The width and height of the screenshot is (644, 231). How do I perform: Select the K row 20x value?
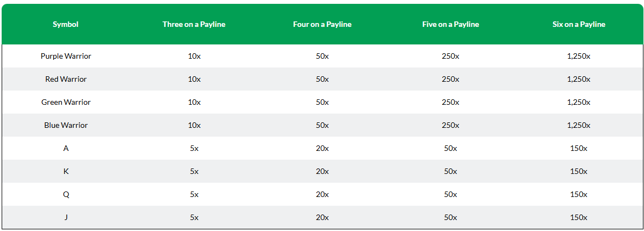(322, 171)
